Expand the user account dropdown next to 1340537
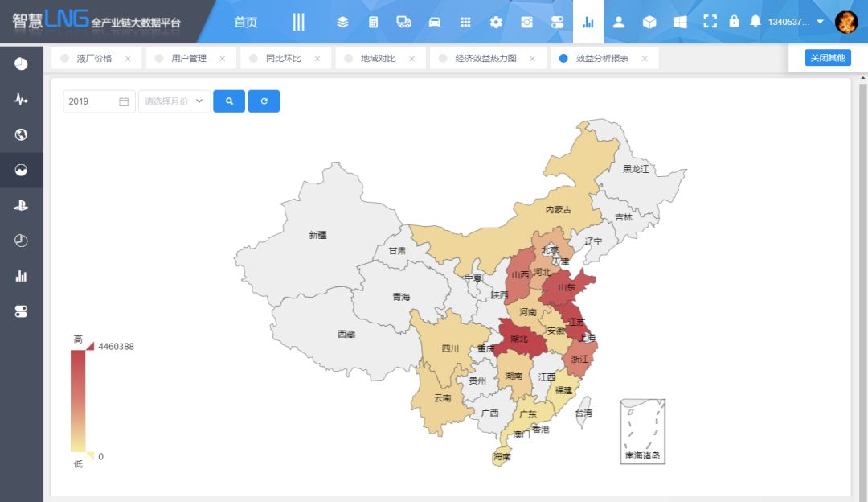868x502 pixels. (x=818, y=21)
